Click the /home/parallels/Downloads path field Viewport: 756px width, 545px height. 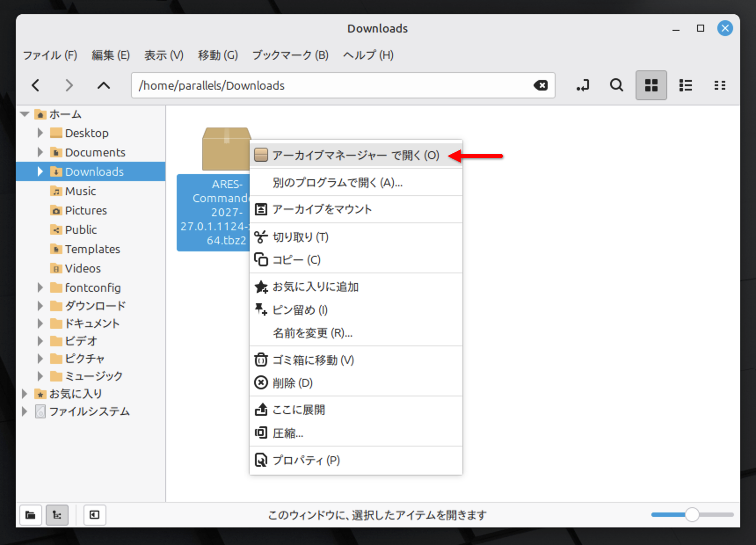(x=334, y=85)
